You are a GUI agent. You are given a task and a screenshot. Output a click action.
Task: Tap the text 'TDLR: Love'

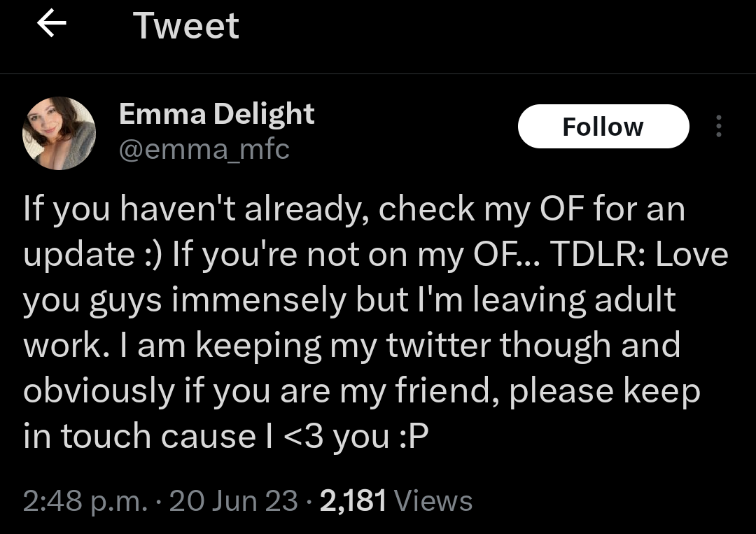638,254
